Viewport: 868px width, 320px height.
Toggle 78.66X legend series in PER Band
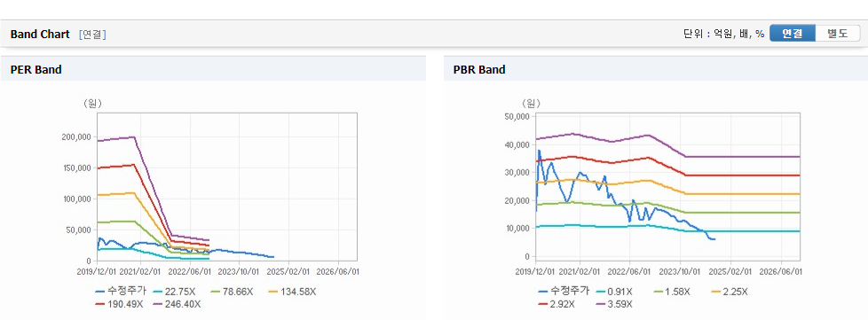pos(229,292)
